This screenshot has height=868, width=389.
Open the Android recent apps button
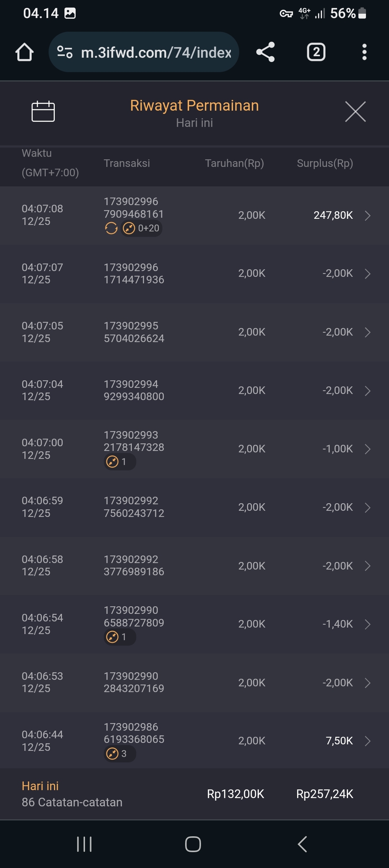click(x=84, y=844)
